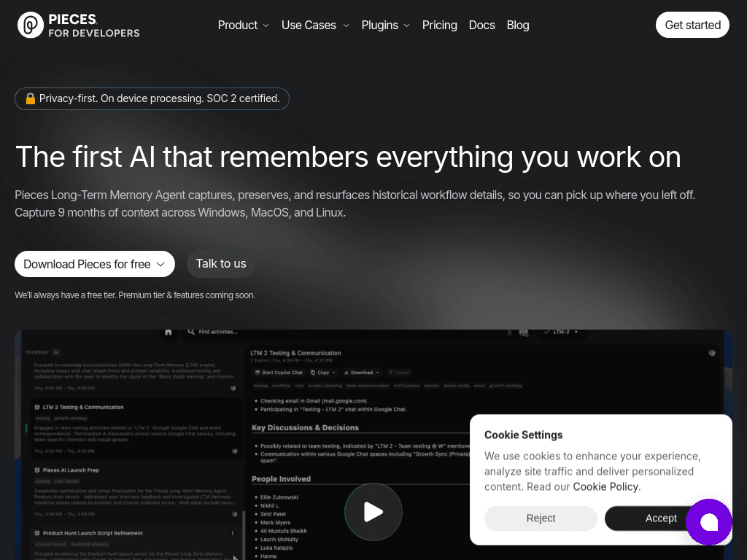
Task: Expand the Use Cases dropdown
Action: [315, 26]
